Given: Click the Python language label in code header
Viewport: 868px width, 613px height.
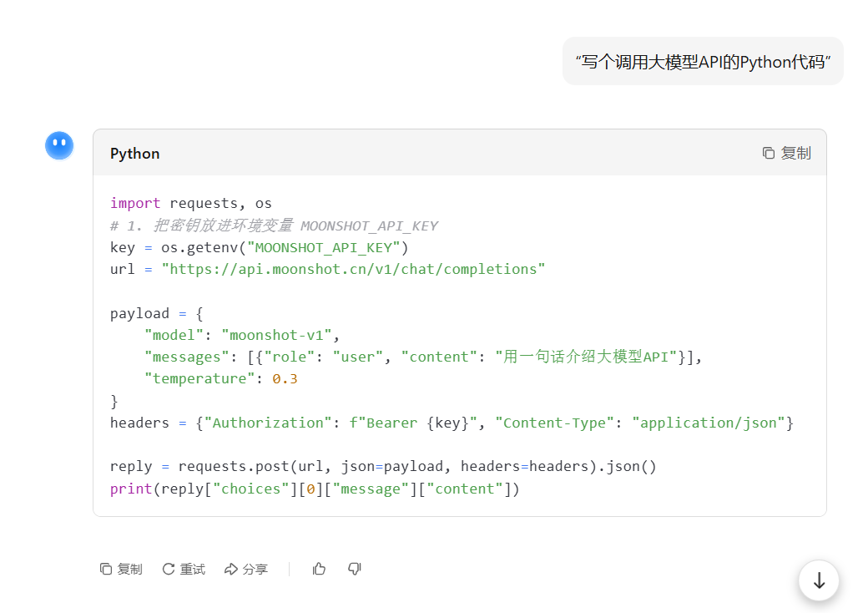Looking at the screenshot, I should (135, 154).
